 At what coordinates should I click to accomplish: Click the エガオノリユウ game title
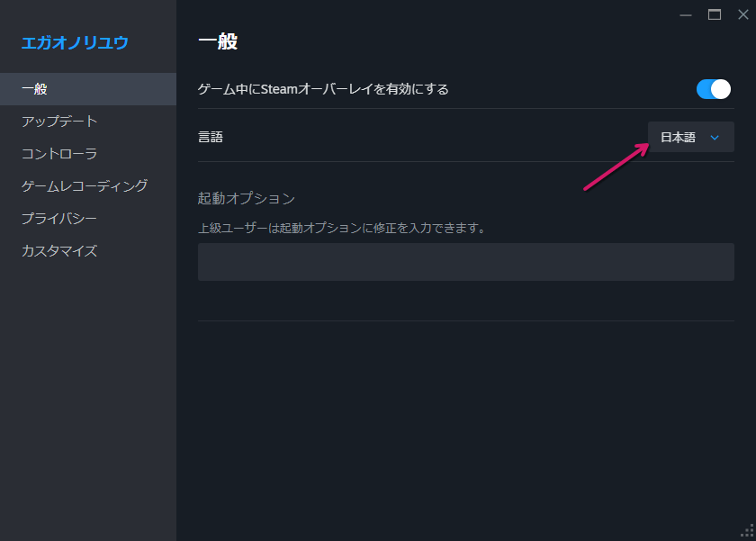(x=75, y=42)
